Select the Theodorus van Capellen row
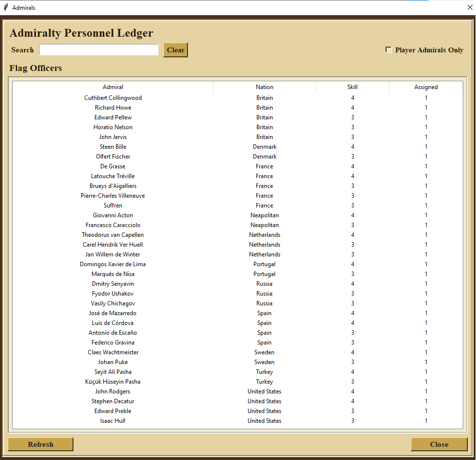The width and height of the screenshot is (476, 460). [238, 235]
